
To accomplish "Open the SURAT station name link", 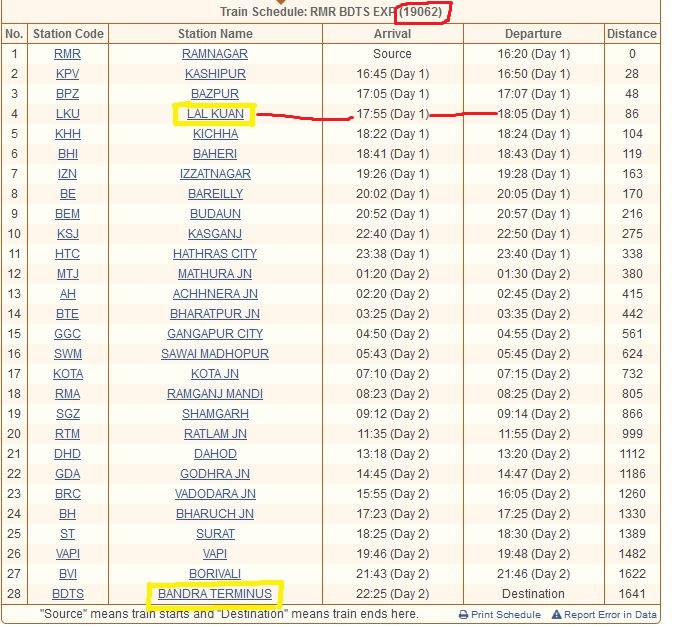I will 215,534.
